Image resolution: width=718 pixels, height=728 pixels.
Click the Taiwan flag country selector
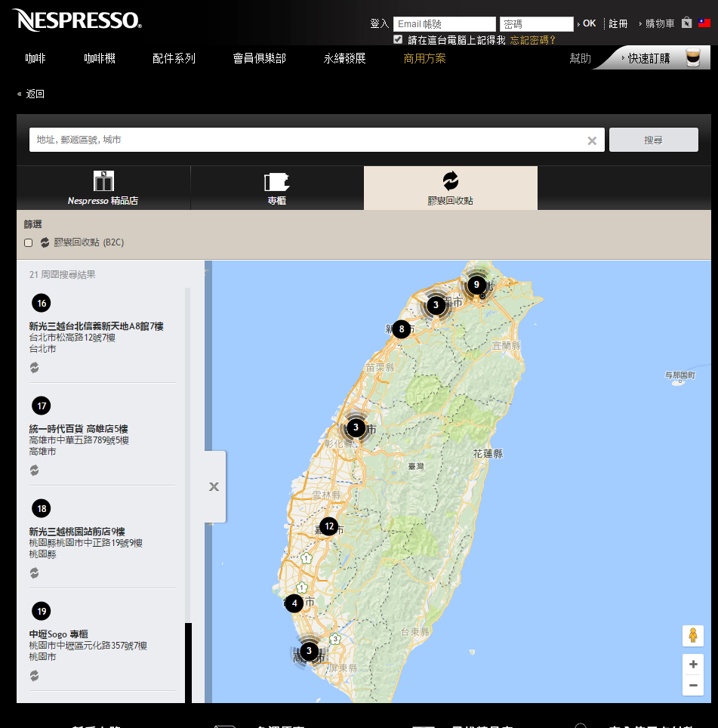(x=704, y=23)
